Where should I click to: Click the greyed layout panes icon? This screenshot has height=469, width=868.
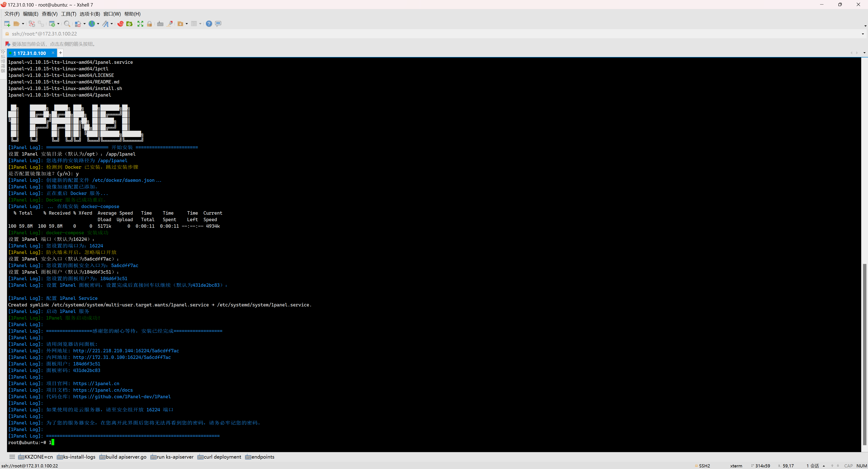click(x=194, y=24)
